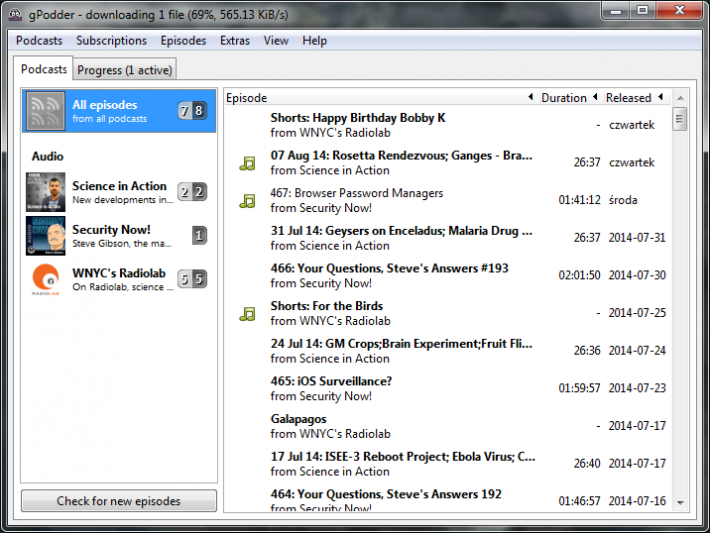Select Science in Action podcast
The image size is (710, 533).
point(119,192)
